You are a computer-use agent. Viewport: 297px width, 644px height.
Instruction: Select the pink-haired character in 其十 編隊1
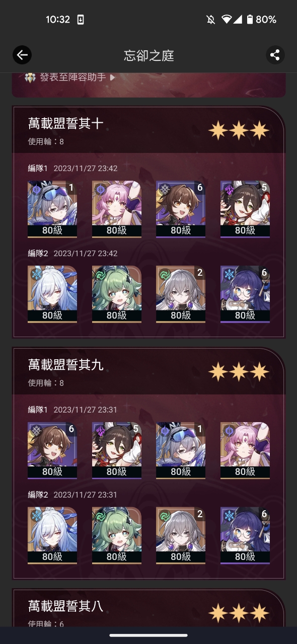point(117,209)
